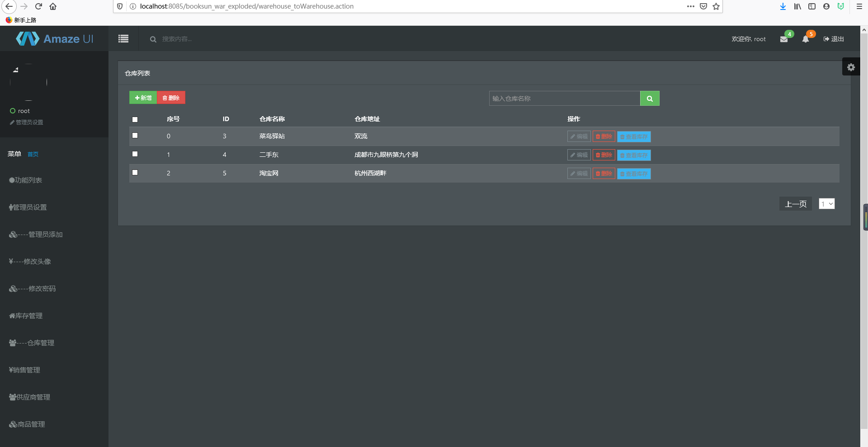This screenshot has width=868, height=447.
Task: Click the browser address bar URL
Action: pyautogui.click(x=247, y=6)
